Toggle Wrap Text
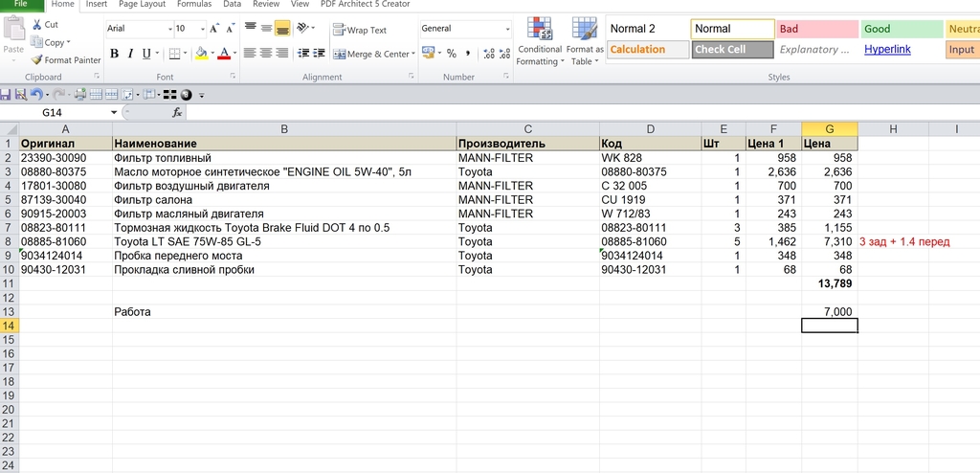Image resolution: width=980 pixels, height=473 pixels. 360,30
